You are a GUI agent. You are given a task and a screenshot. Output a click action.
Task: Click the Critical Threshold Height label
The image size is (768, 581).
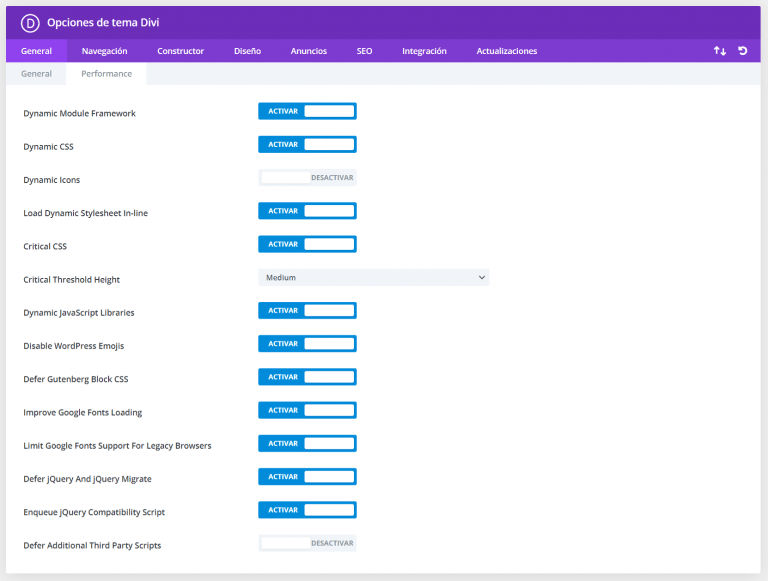pos(72,280)
